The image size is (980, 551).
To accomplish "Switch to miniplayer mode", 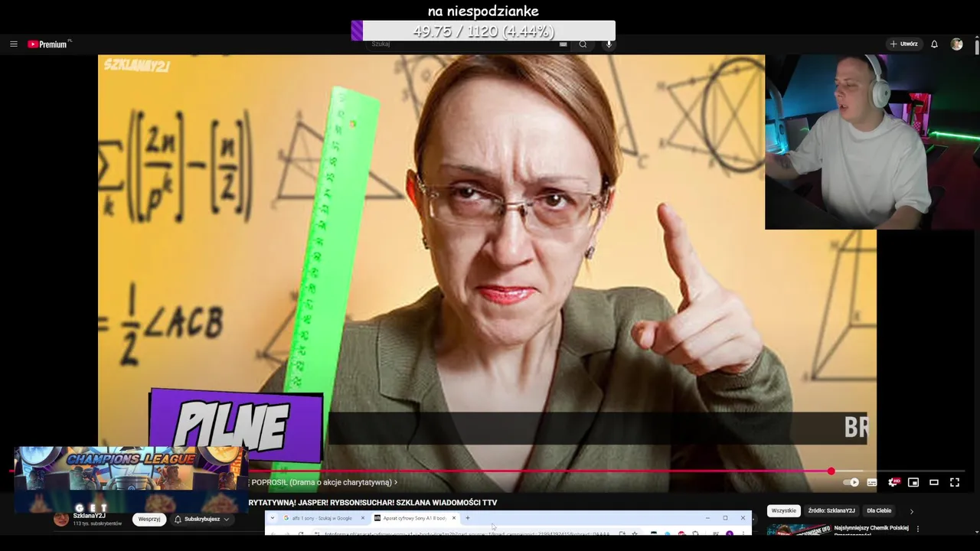I will 913,482.
